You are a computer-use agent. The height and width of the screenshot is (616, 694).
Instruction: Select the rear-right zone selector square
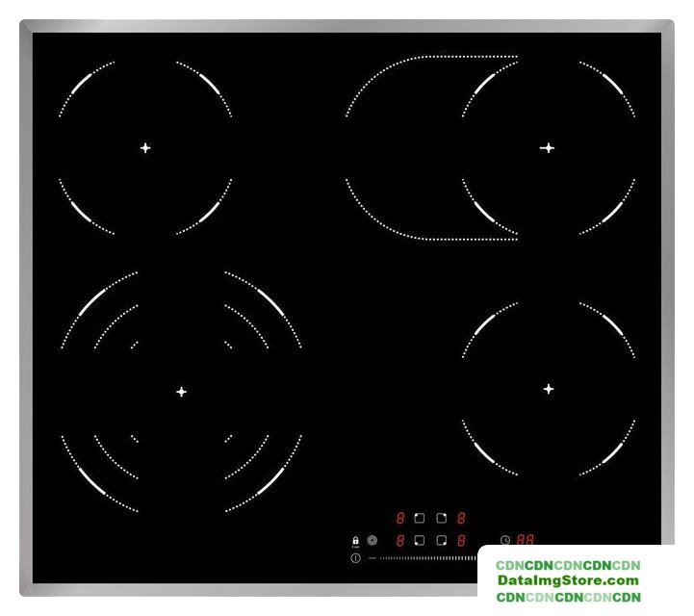(441, 518)
